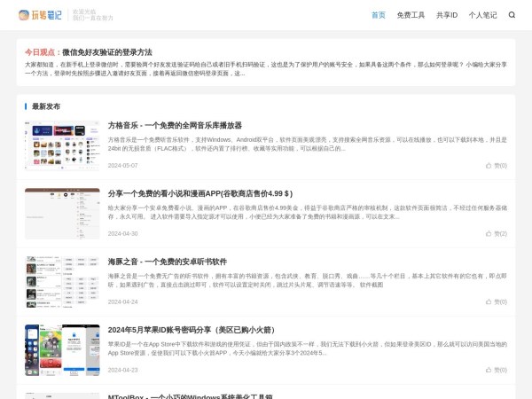The height and width of the screenshot is (399, 532).
Task: Click the date 2024-04-24
Action: [x=123, y=302]
